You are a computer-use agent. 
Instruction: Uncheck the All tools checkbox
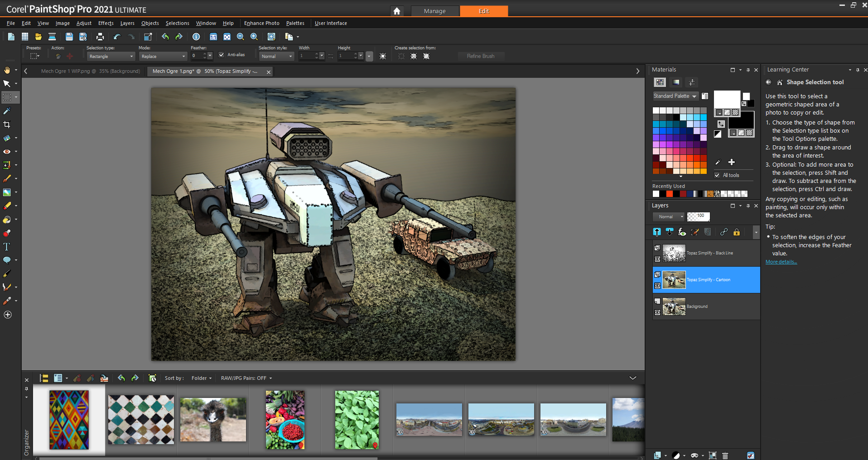pyautogui.click(x=717, y=175)
